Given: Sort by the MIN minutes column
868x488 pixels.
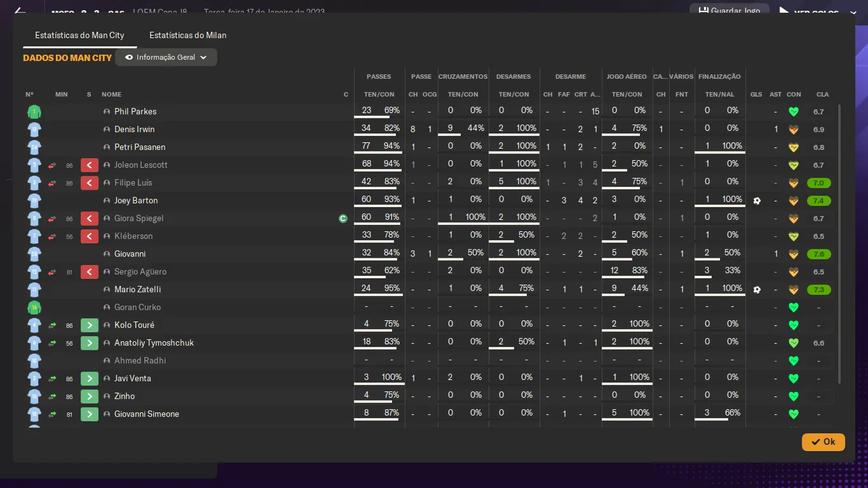Looking at the screenshot, I should click(x=62, y=95).
